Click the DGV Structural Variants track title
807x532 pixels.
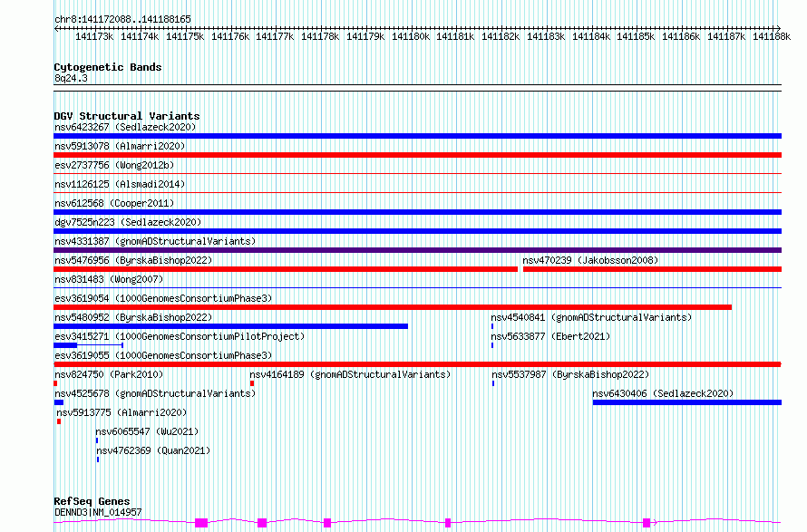[127, 116]
